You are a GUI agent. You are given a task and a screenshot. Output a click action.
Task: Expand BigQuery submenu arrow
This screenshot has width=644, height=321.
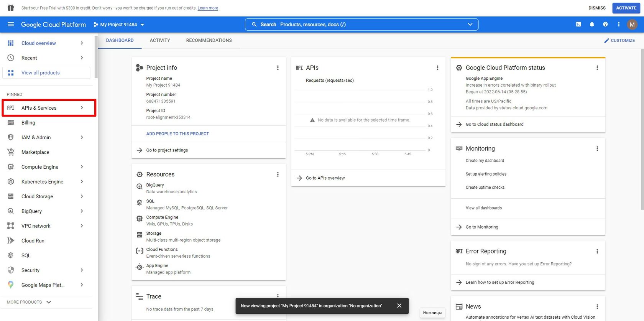[x=82, y=211]
